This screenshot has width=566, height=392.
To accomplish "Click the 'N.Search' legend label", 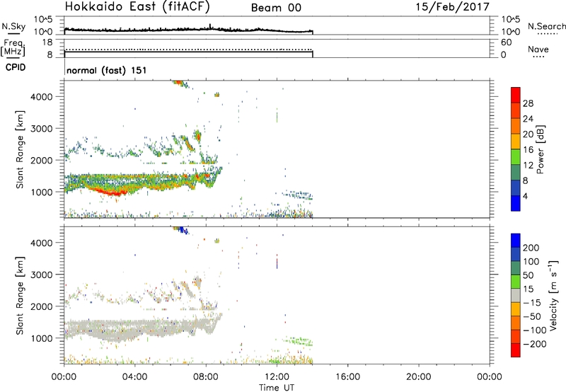I will [x=547, y=26].
